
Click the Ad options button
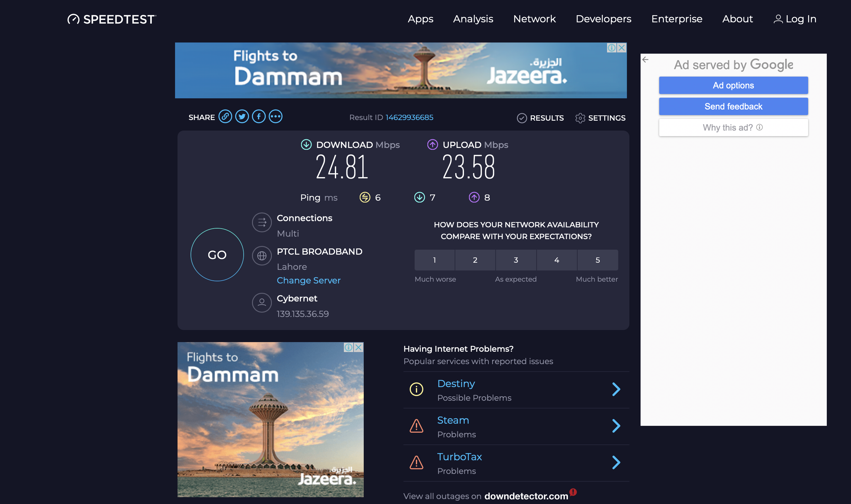tap(733, 85)
